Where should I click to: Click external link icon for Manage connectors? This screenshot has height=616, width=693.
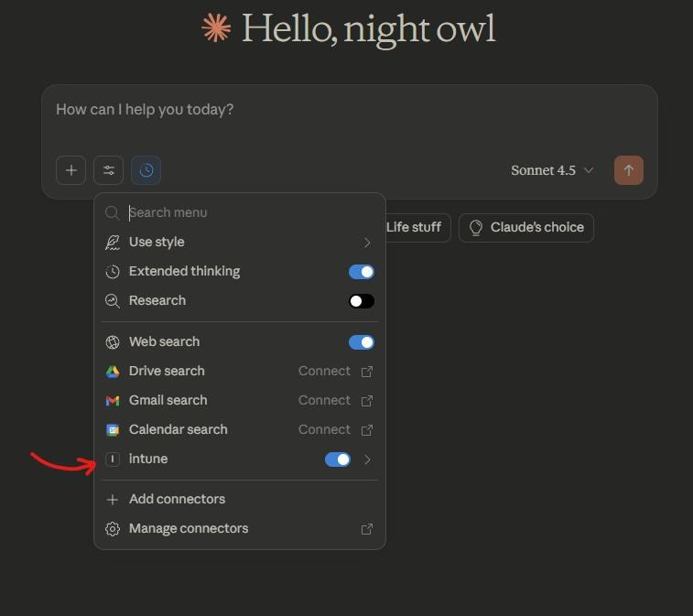click(367, 529)
